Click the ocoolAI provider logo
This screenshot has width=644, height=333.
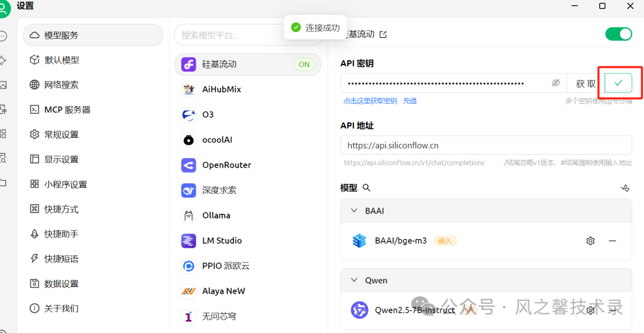[188, 140]
